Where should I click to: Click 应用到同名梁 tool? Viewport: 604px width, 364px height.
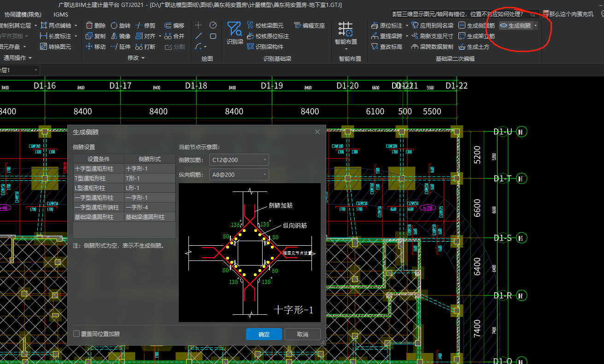pyautogui.click(x=433, y=25)
